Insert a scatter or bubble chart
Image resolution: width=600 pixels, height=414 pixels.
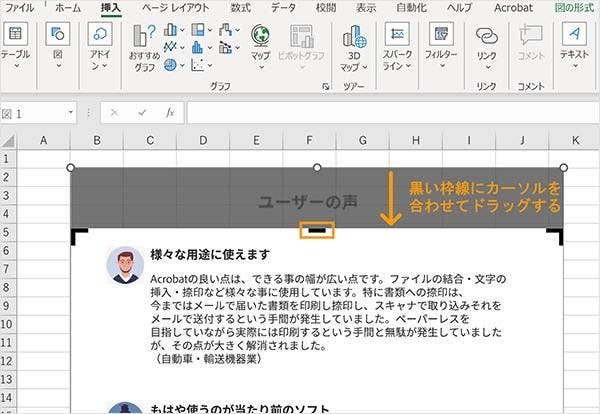click(198, 65)
